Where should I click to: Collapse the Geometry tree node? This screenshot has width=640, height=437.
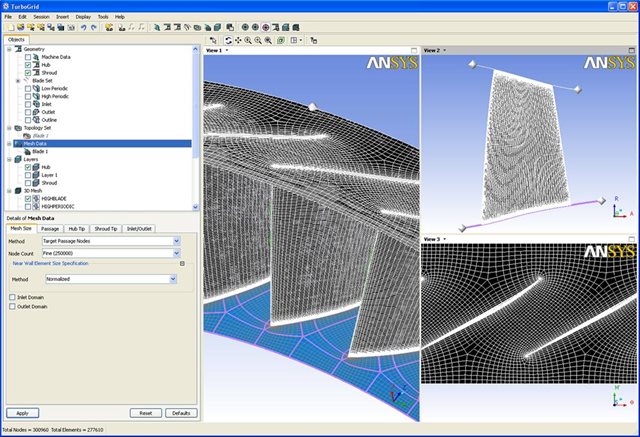[x=9, y=49]
